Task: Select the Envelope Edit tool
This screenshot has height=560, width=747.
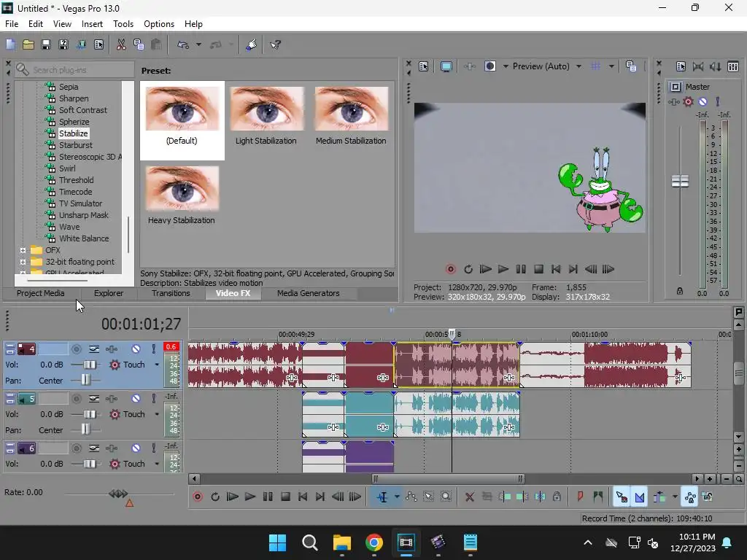Action: coord(411,497)
